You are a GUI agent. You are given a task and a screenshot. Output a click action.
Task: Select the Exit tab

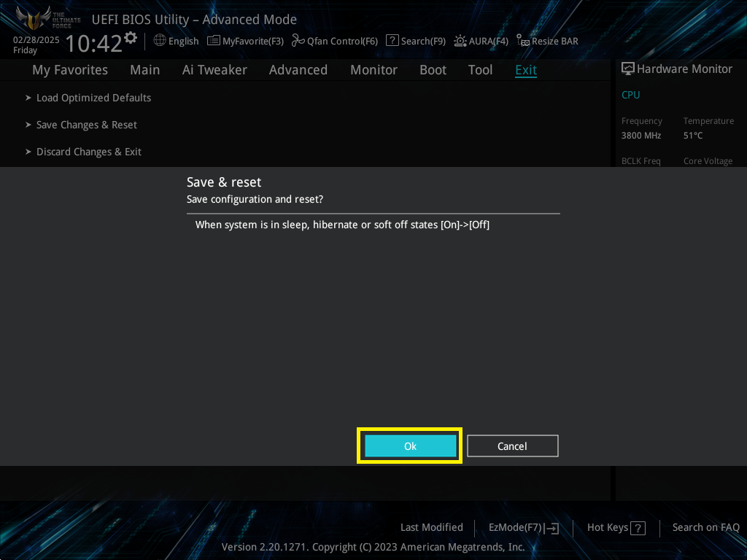526,70
